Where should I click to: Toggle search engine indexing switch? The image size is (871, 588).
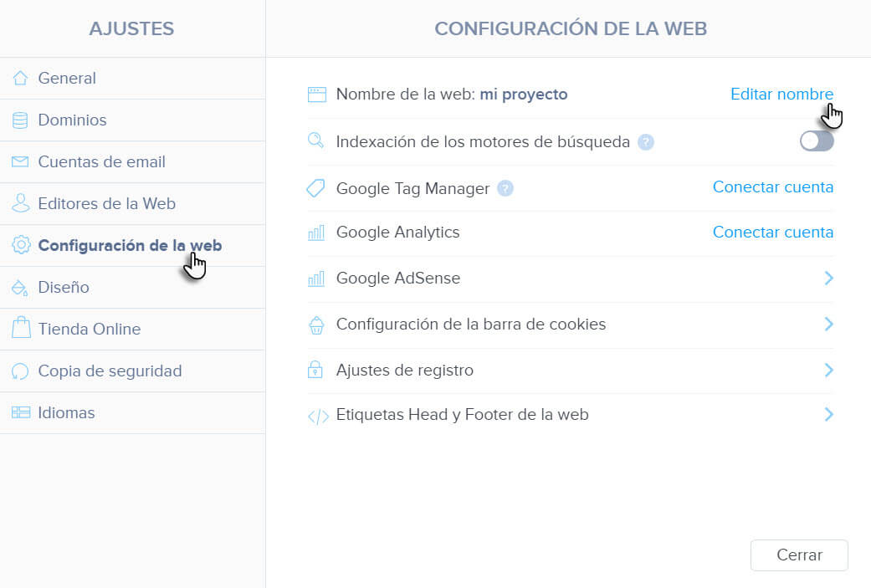coord(817,141)
